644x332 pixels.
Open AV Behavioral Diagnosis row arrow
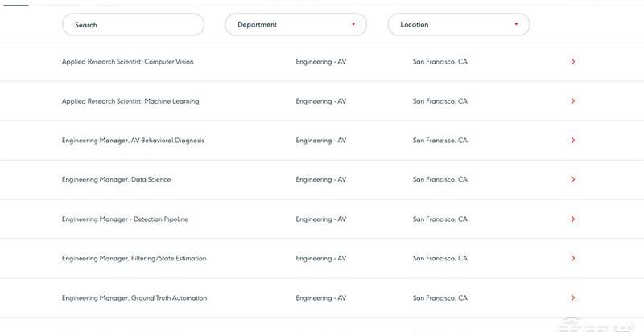click(x=573, y=141)
